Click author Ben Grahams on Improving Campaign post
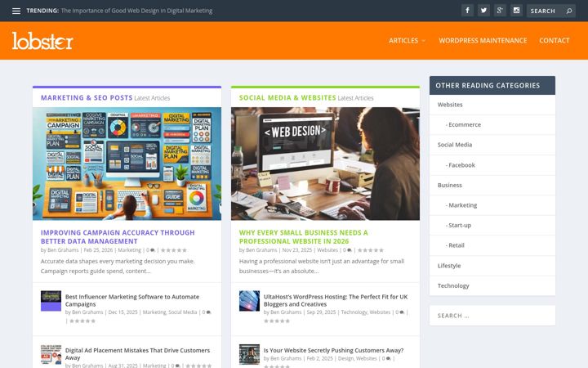 click(63, 250)
